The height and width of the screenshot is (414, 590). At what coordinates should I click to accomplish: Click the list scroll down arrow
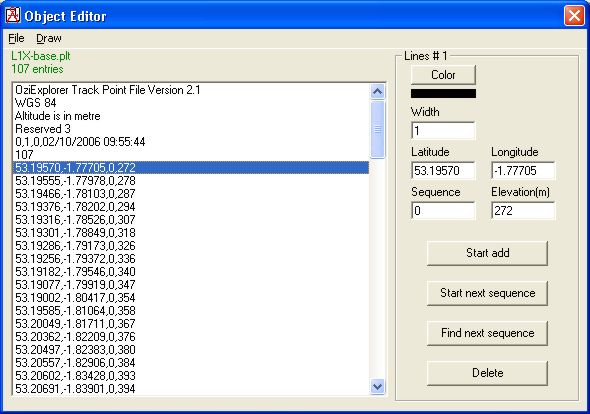(x=377, y=386)
